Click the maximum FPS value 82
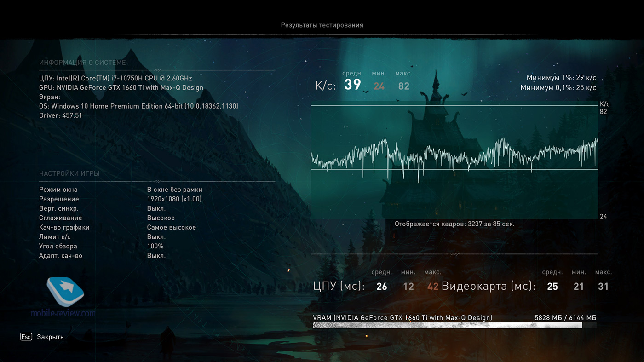This screenshot has width=644, height=362. (x=404, y=86)
